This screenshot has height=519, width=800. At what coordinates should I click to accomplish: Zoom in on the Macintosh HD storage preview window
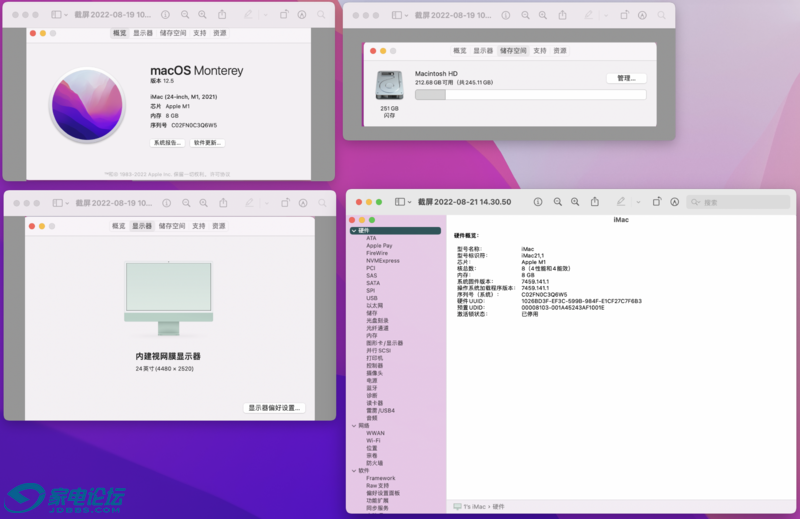pos(543,15)
